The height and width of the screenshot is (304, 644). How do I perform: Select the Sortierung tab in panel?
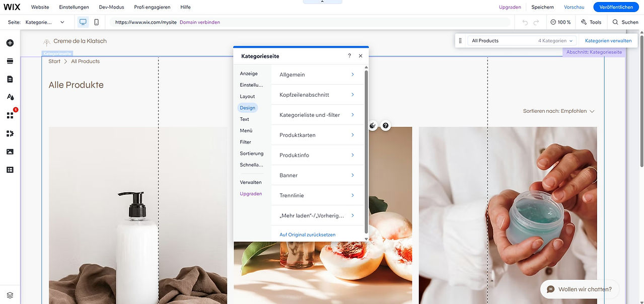click(x=252, y=154)
